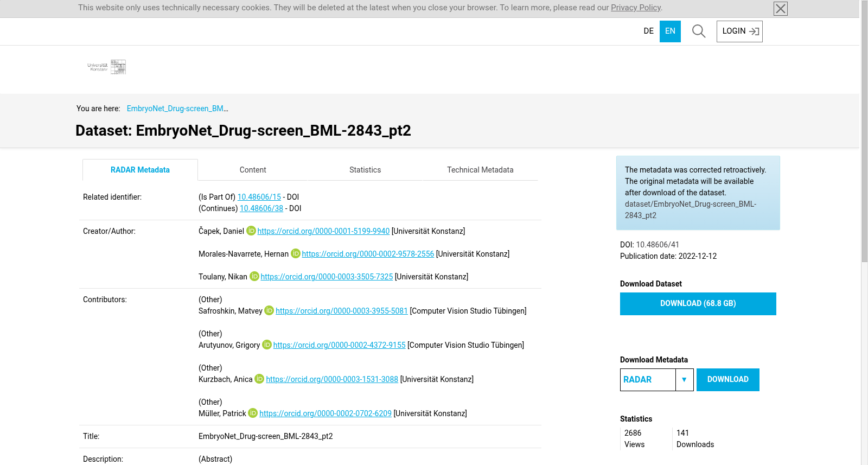868x465 pixels.
Task: Click the Universität Konstanz logo
Action: 107,67
